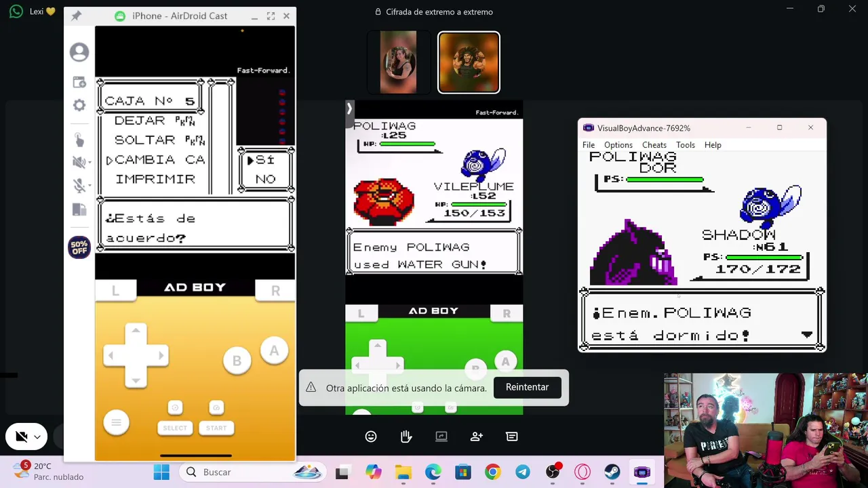Tap the L shoulder button on green emulator

361,313
